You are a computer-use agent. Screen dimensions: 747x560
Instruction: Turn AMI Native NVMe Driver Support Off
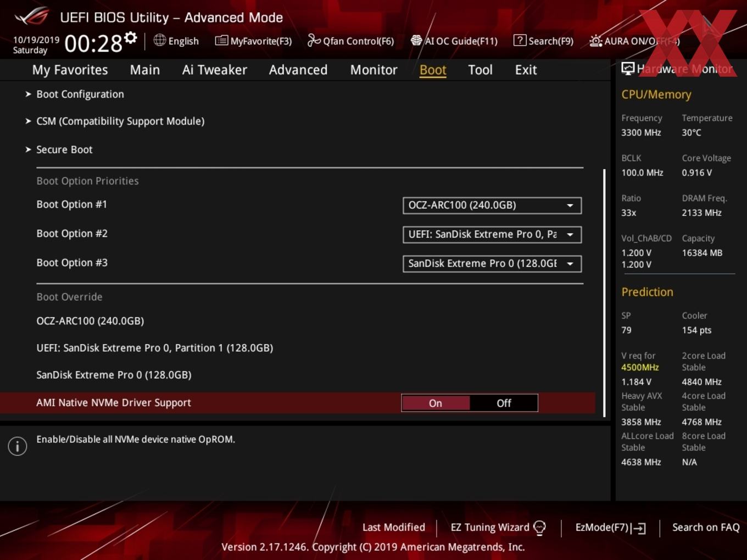click(504, 403)
